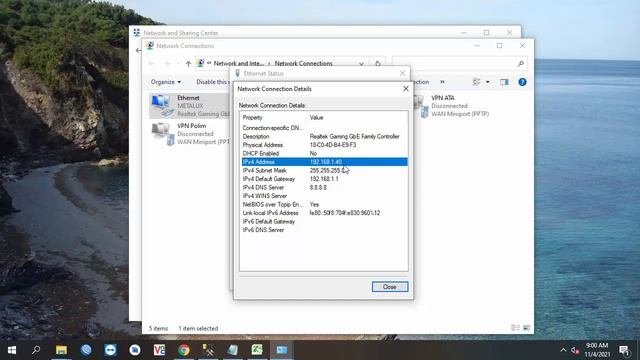
Task: Show hidden system tray icons
Action: (x=563, y=350)
